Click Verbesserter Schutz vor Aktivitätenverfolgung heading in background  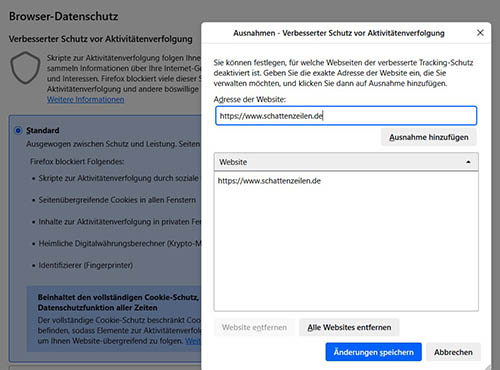[100, 39]
